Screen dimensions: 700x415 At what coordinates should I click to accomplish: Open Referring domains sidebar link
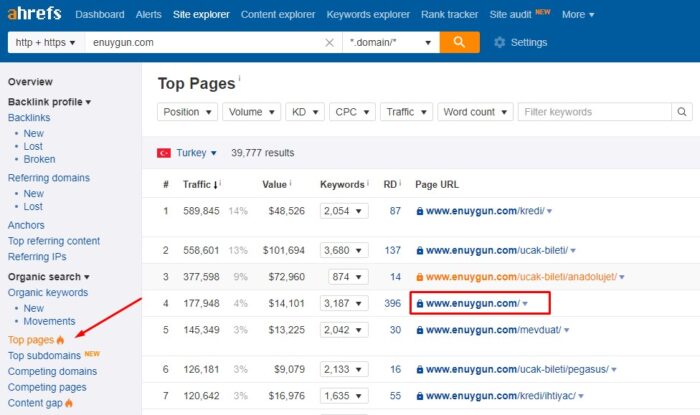49,178
